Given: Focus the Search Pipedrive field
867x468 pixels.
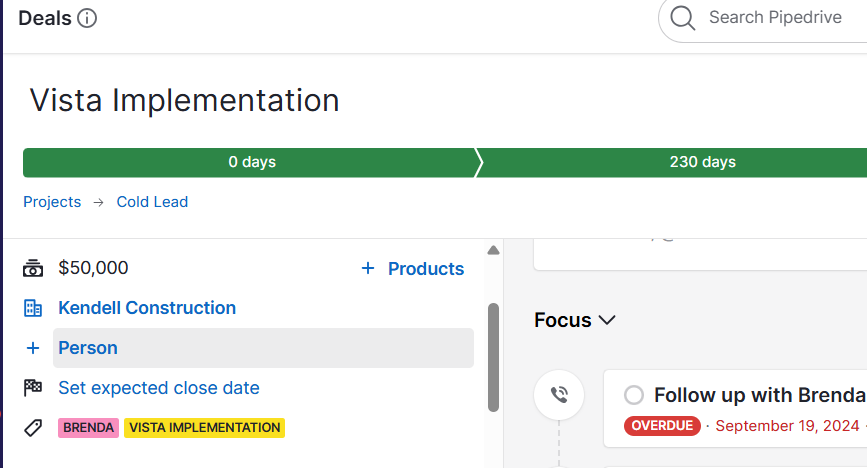Looking at the screenshot, I should 775,18.
